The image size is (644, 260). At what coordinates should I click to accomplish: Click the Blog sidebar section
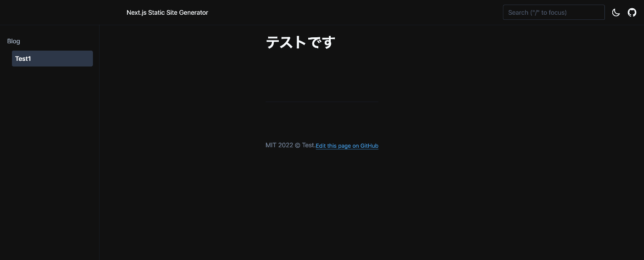[14, 41]
